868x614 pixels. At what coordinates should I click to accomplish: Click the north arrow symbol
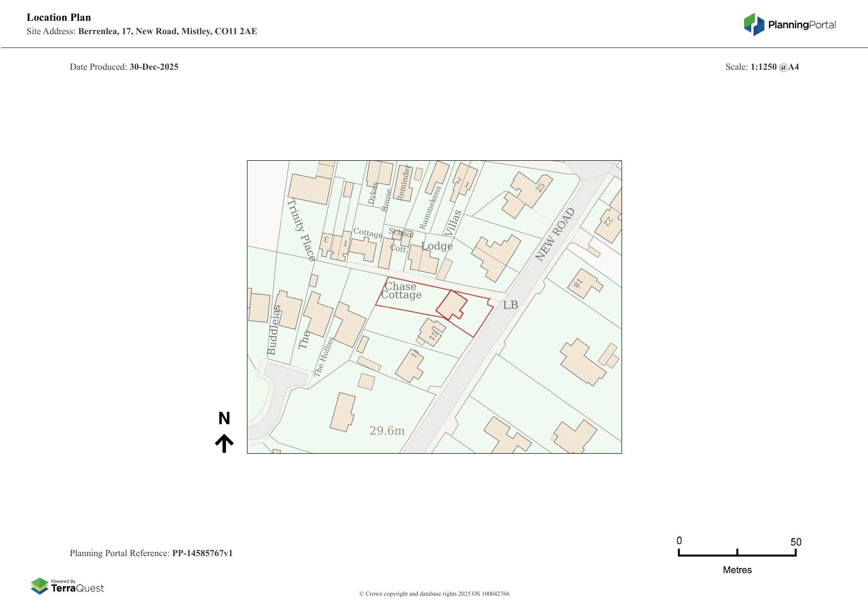(224, 443)
